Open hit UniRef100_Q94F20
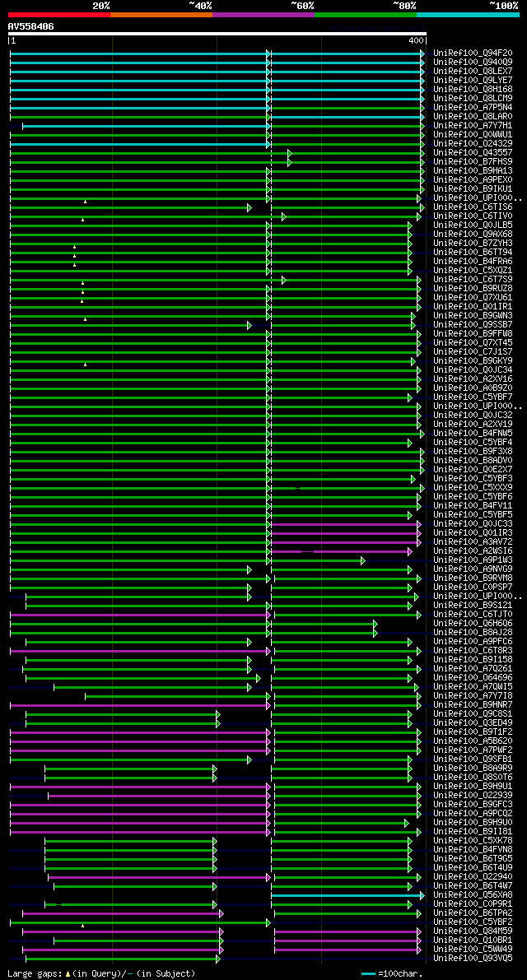 [473, 53]
